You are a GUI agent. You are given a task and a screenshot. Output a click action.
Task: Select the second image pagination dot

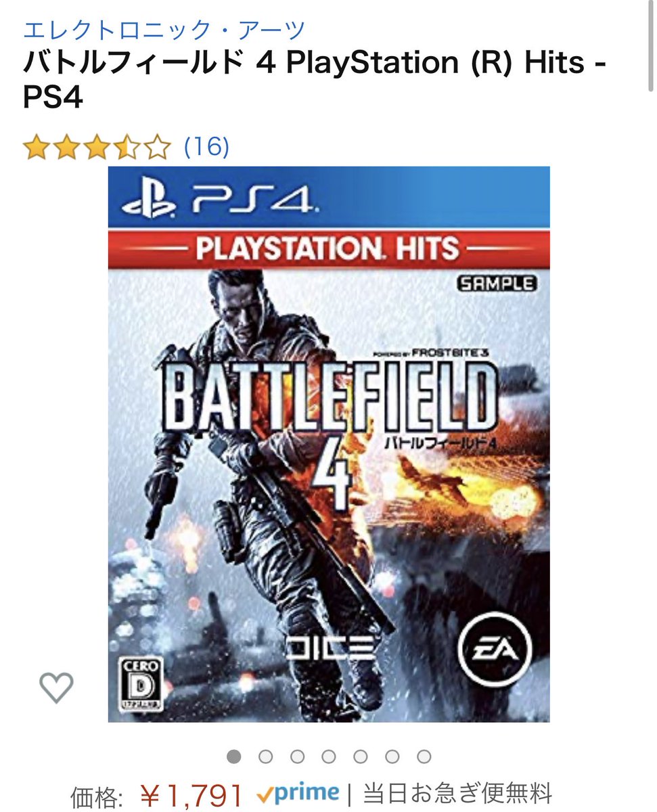tap(265, 756)
